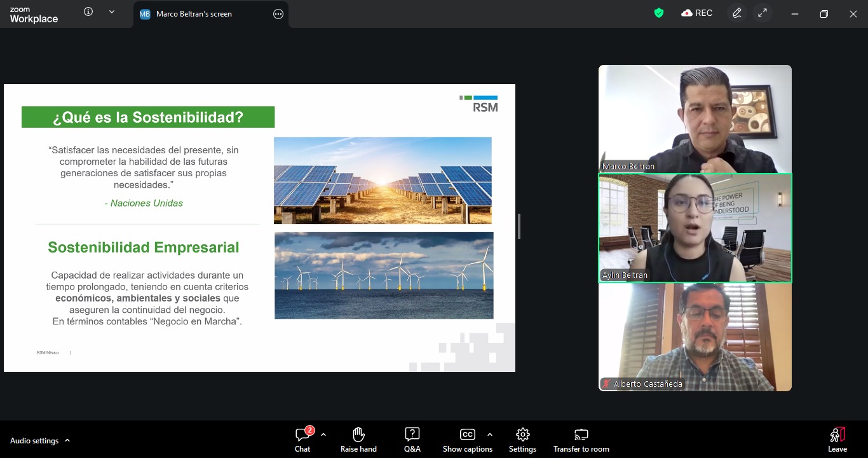
Task: Click the RSM logo on the slide
Action: click(478, 104)
